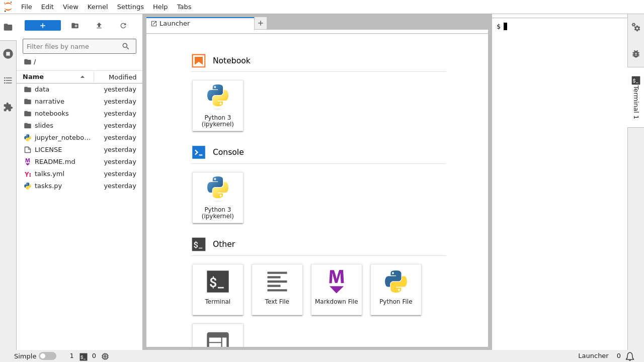
Task: Refresh the file browser list
Action: click(x=123, y=26)
